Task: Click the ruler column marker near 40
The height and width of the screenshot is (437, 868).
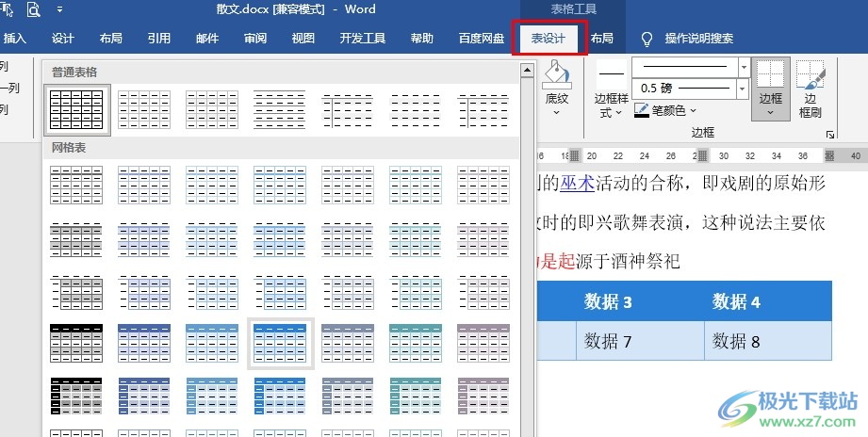Action: coord(829,156)
